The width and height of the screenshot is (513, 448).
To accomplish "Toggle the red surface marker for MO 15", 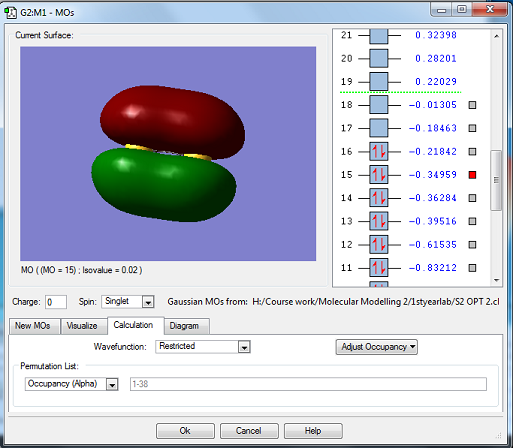I will (472, 175).
